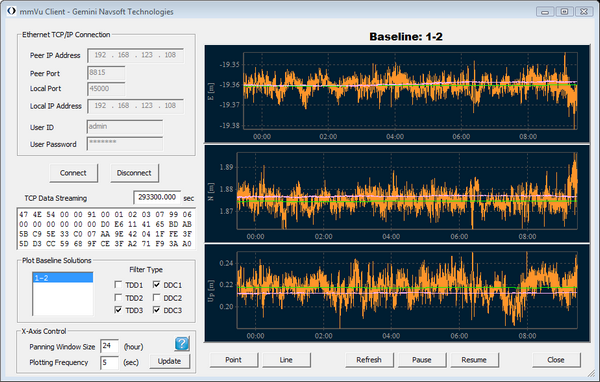
Task: Click the Local Port field
Action: point(106,89)
